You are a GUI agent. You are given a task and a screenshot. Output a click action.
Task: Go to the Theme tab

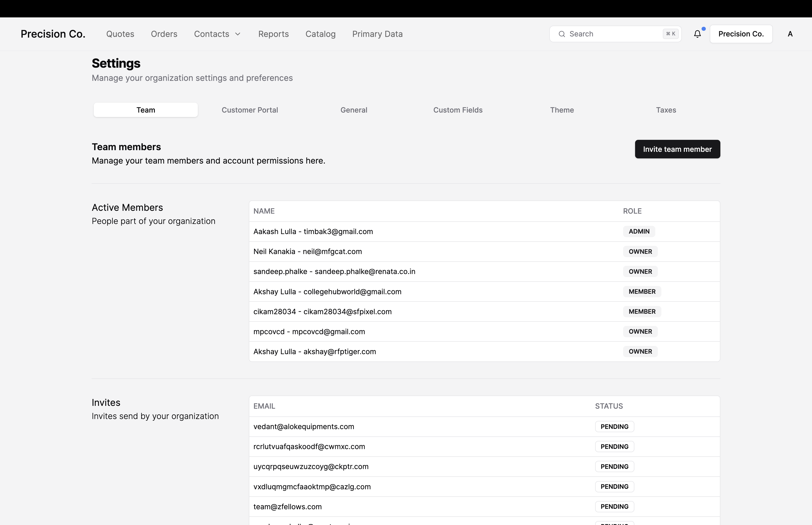pyautogui.click(x=562, y=110)
